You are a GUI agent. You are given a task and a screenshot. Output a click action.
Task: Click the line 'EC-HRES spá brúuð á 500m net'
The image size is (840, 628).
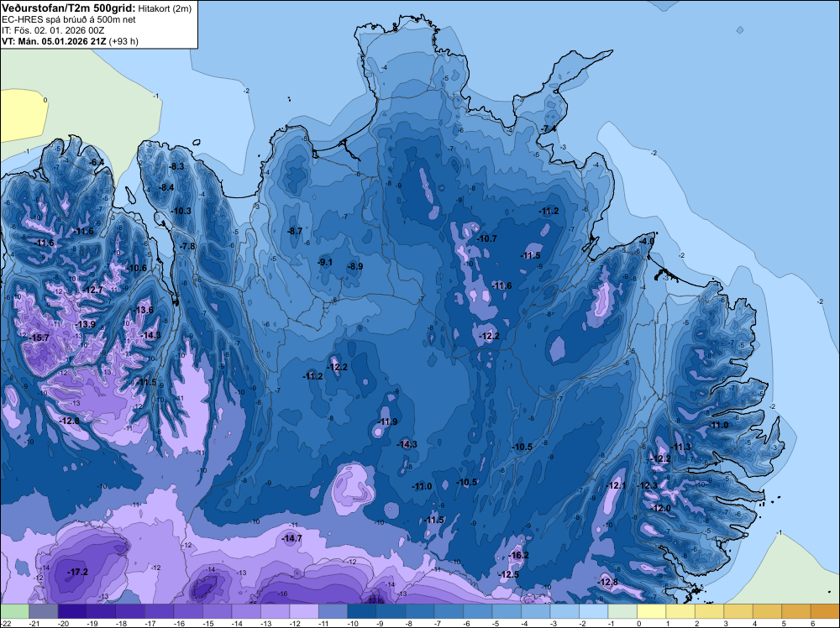pos(69,19)
